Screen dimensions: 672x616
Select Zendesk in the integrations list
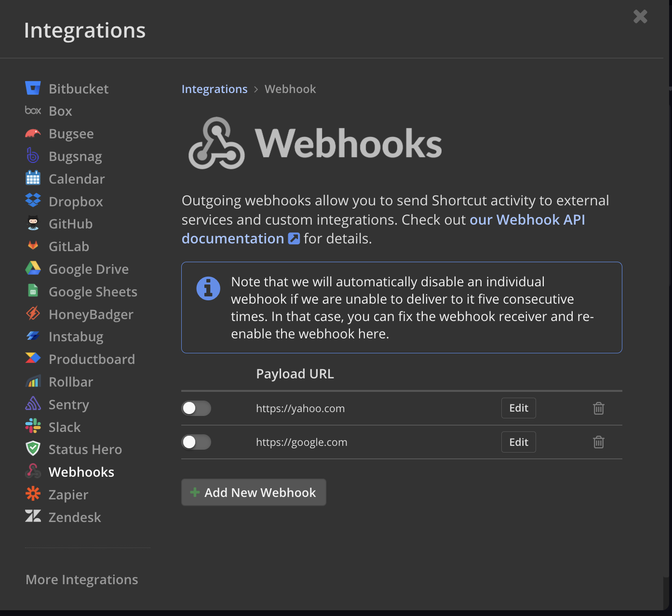75,517
